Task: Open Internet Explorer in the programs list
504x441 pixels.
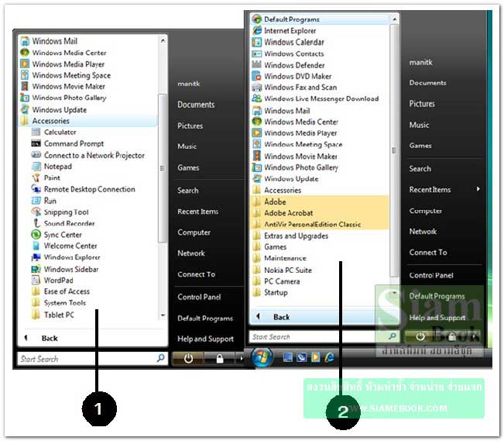Action: click(x=284, y=30)
